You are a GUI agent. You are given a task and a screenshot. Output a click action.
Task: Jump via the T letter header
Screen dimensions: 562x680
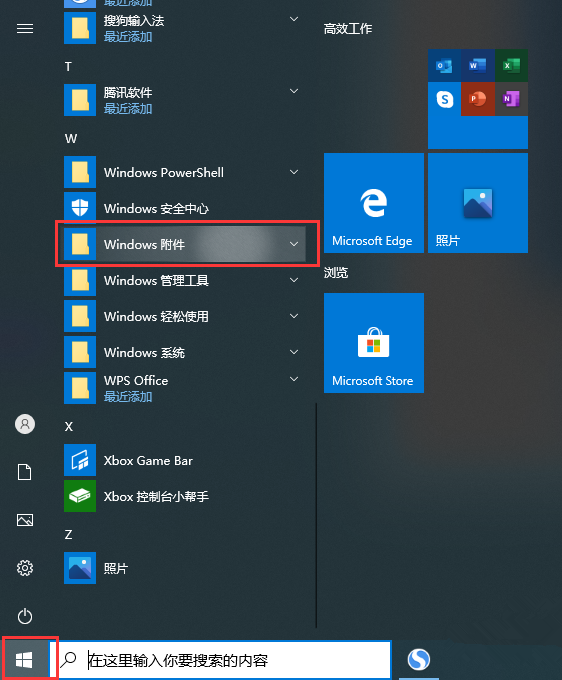pos(68,67)
